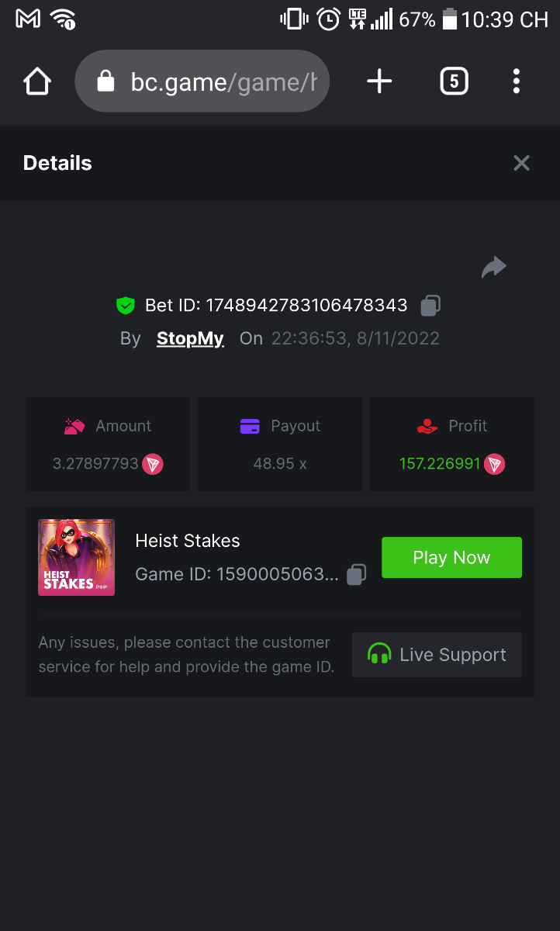Copy the Game ID
This screenshot has height=931, width=560.
356,575
